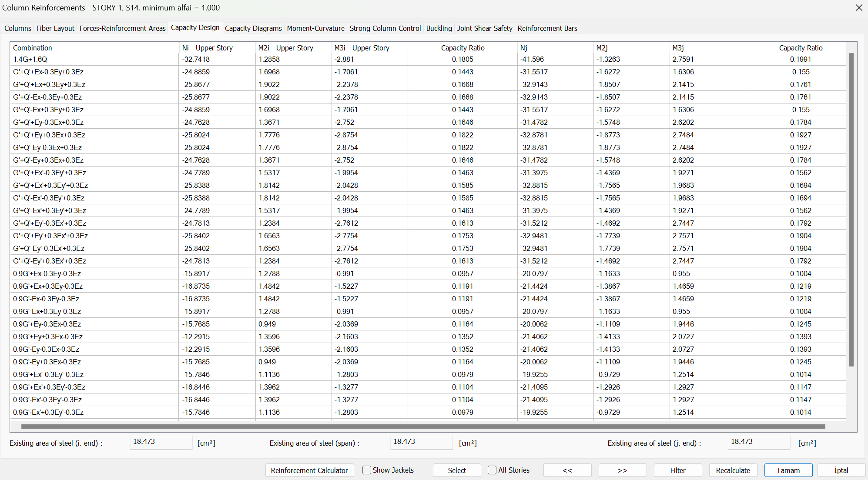This screenshot has height=480, width=868.
Task: Go to Strong Column Control tab
Action: (385, 28)
